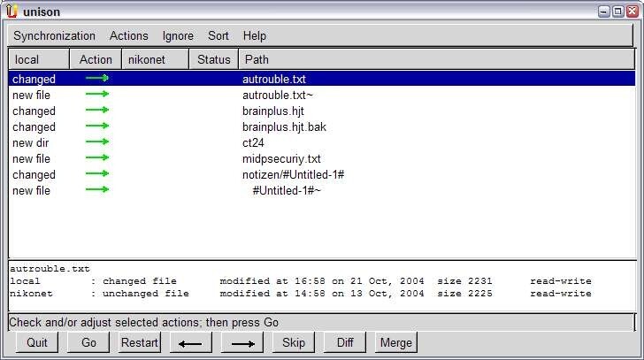Screen dimensions: 644x360
Task: Maximize the unison window
Action: 617,11
